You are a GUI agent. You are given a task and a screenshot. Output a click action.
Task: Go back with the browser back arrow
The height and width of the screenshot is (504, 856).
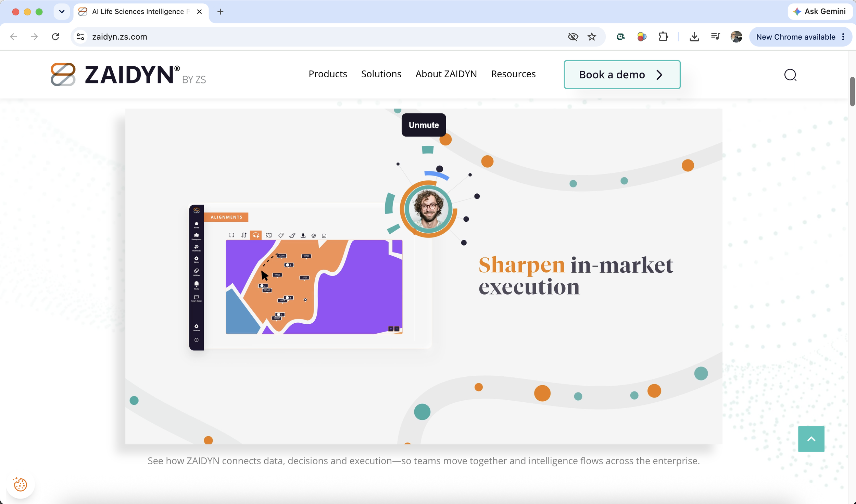[x=13, y=37]
